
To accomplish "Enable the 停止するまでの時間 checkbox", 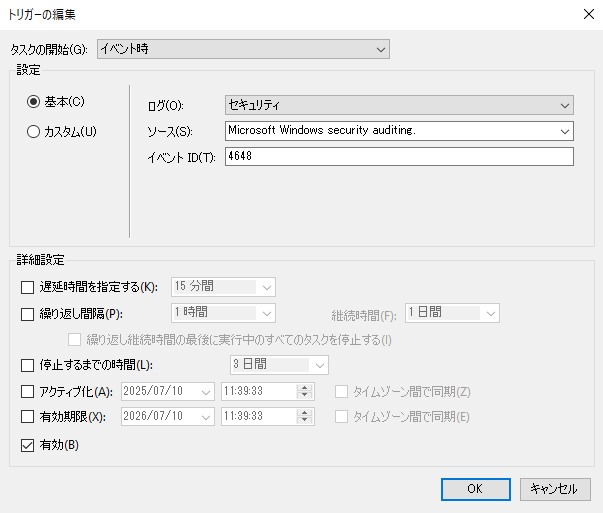I will 27,365.
